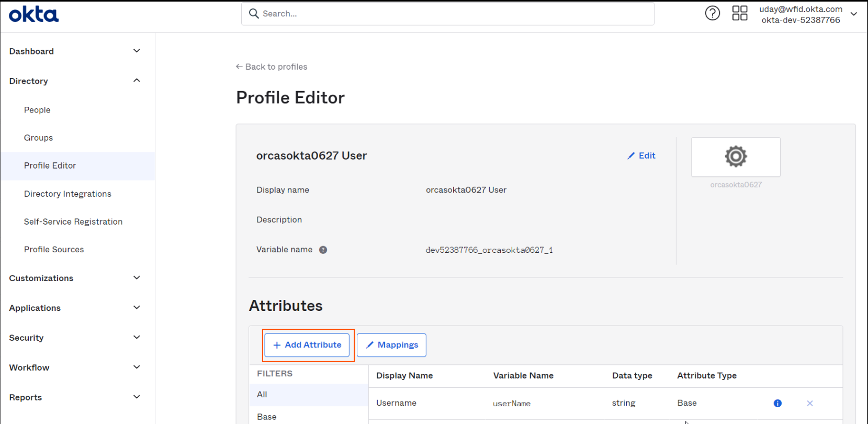Click the info icon in Username row

pos(777,403)
